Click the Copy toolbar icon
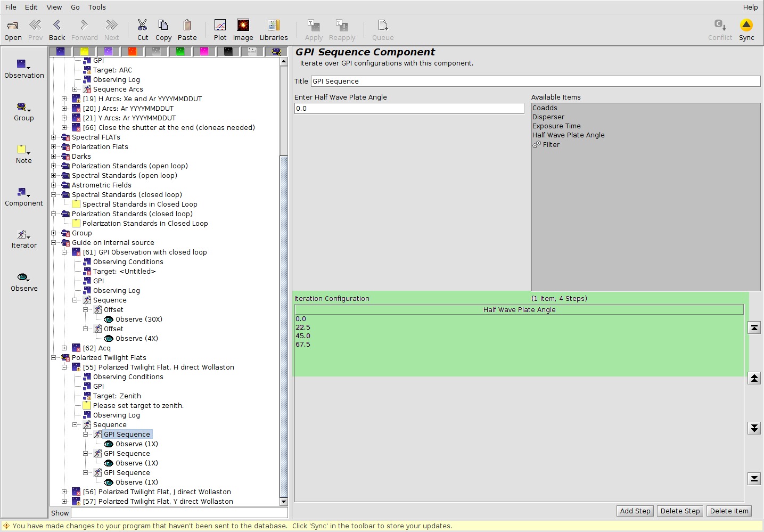The image size is (764, 532). (x=163, y=25)
